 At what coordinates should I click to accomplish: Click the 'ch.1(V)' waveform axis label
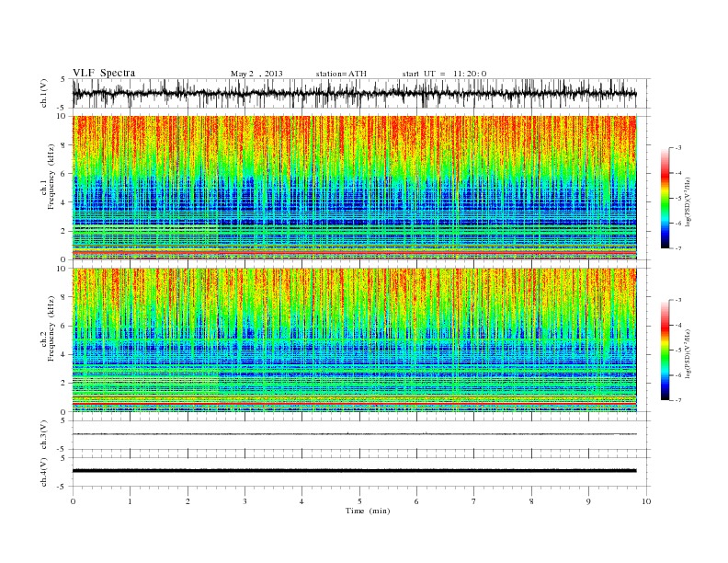coord(44,93)
